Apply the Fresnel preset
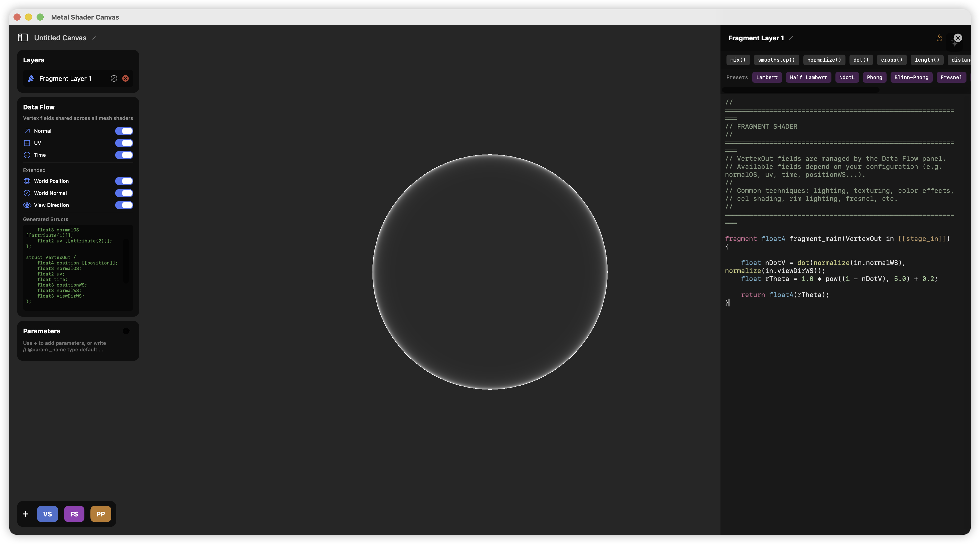 (x=951, y=77)
